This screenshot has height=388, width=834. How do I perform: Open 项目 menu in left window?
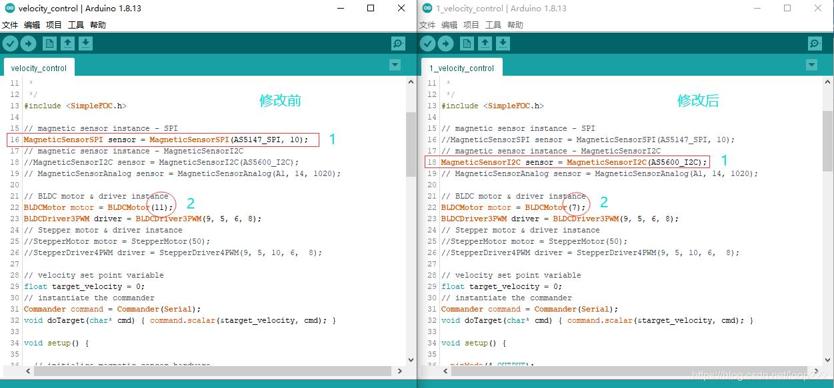(x=54, y=25)
